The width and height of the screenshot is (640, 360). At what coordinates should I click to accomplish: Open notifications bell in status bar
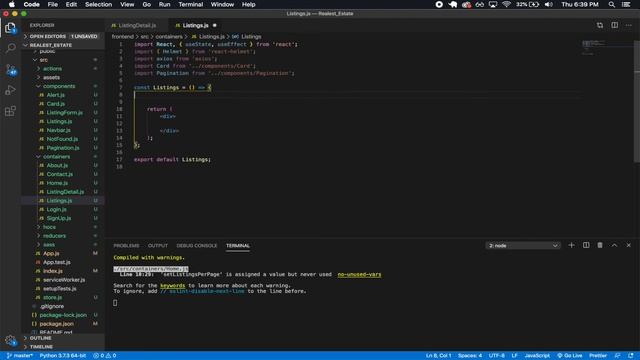pos(631,356)
